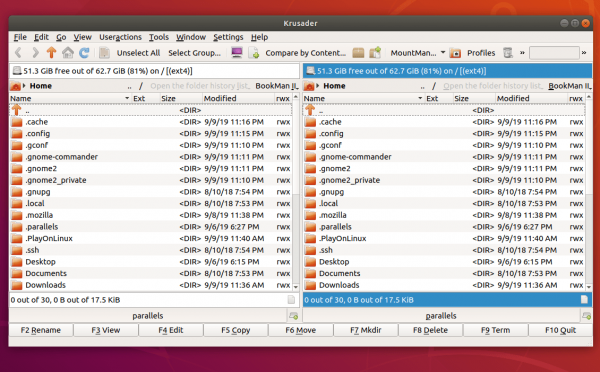Click the F10 Quit button

(x=561, y=330)
